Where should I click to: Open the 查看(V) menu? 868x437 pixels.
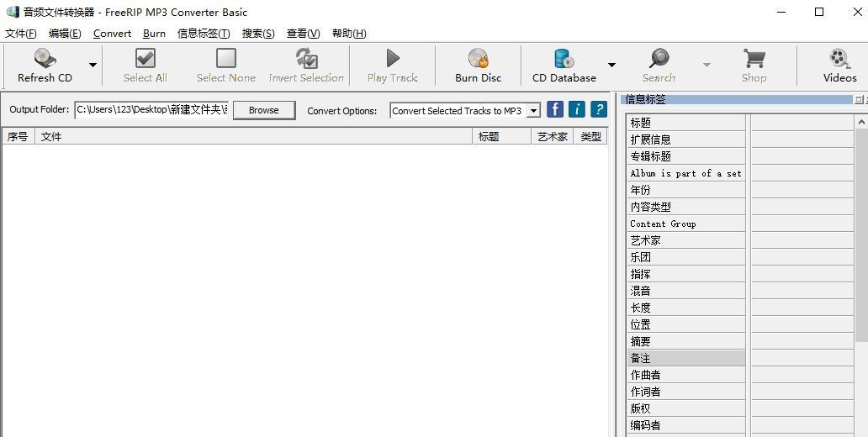(303, 33)
